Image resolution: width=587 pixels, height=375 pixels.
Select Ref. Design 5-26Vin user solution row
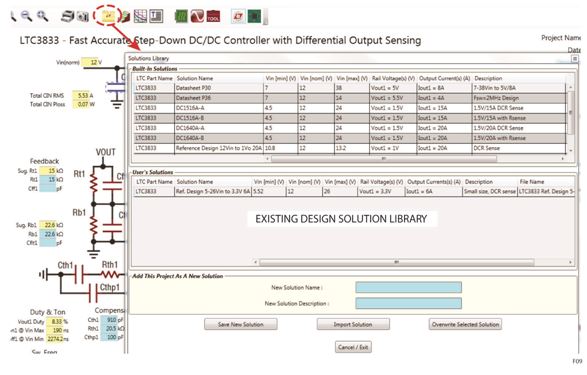[353, 191]
